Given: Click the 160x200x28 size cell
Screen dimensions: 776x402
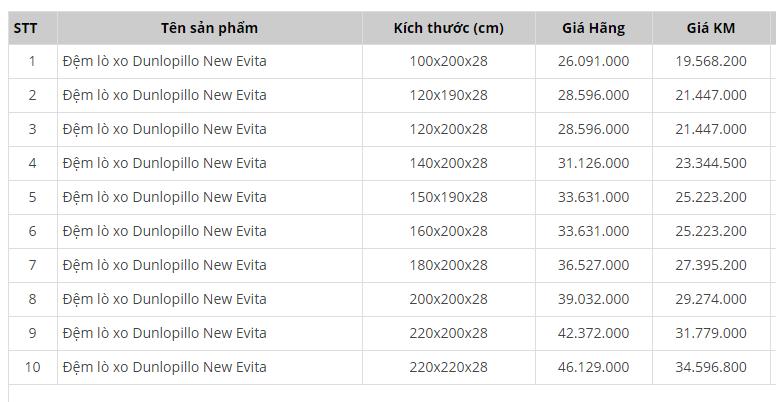Looking at the screenshot, I should [x=448, y=231].
